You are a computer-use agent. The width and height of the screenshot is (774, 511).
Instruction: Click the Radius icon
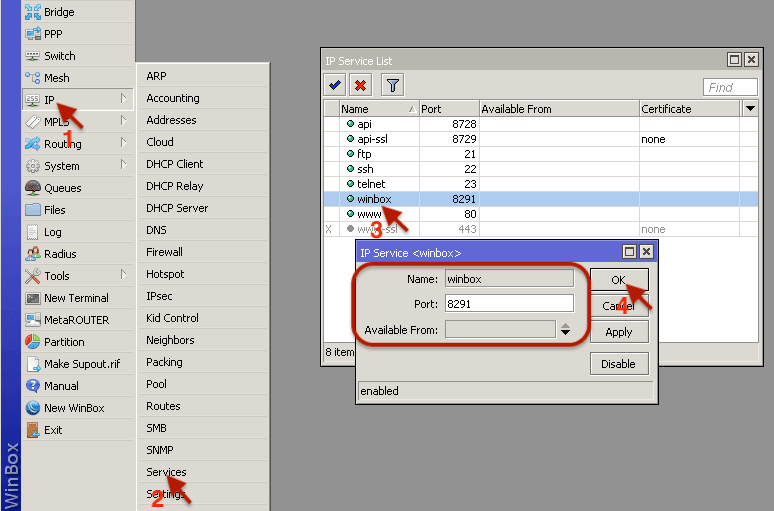(x=33, y=254)
